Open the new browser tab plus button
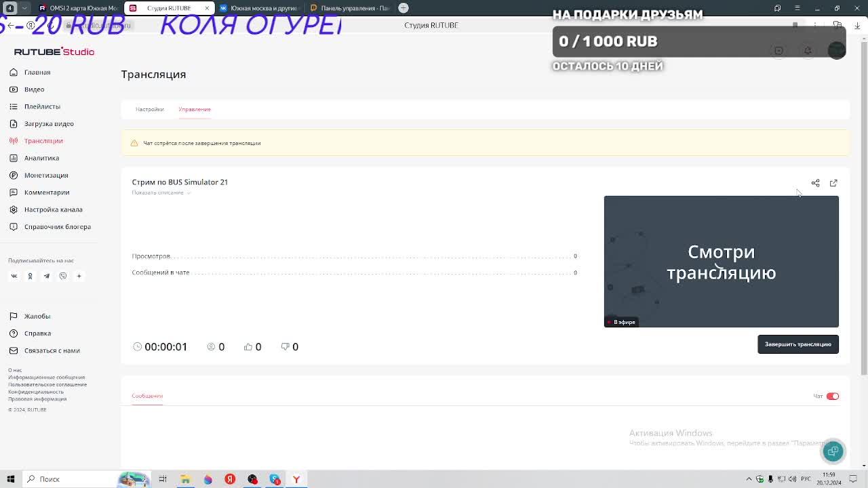 (403, 8)
